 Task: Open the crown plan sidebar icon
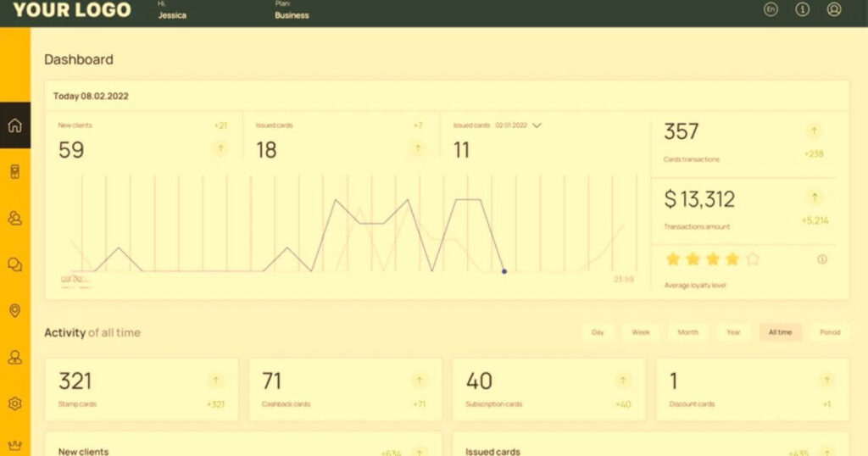pyautogui.click(x=15, y=446)
